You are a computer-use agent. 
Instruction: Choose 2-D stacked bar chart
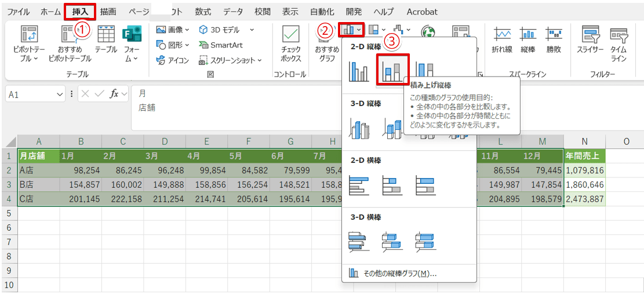click(x=392, y=185)
